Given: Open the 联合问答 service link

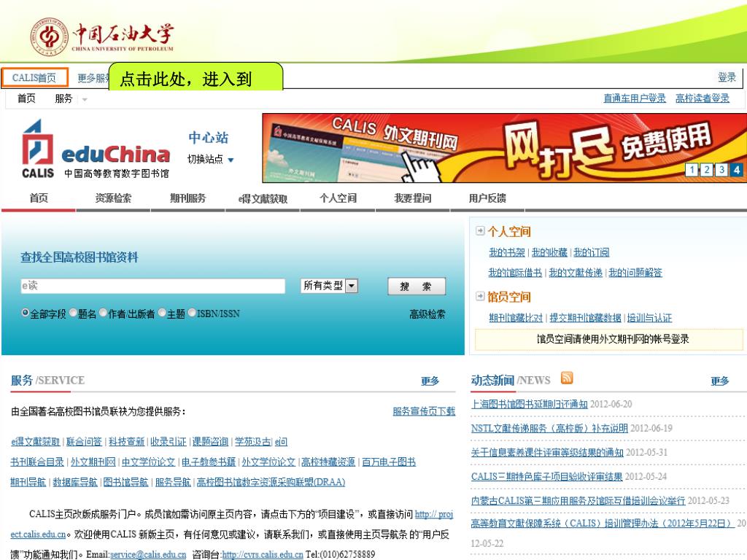Looking at the screenshot, I should [x=84, y=441].
